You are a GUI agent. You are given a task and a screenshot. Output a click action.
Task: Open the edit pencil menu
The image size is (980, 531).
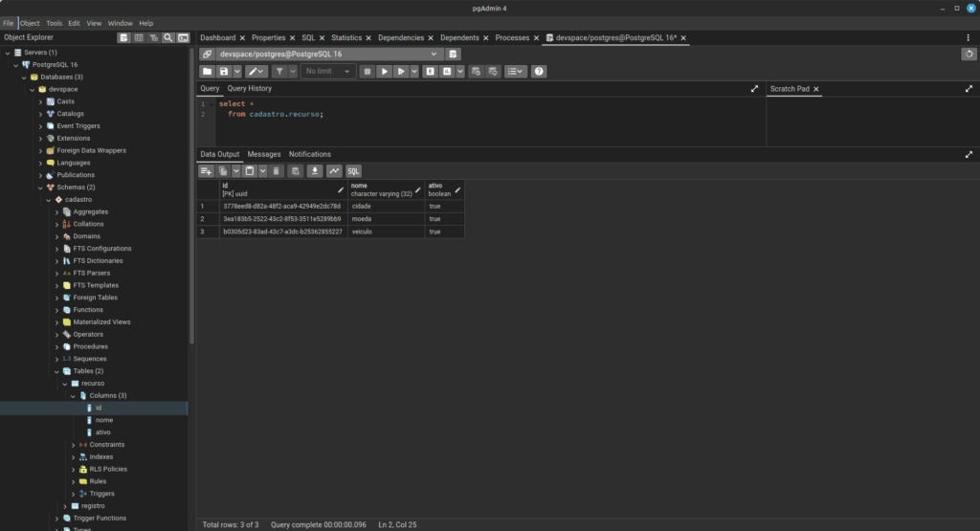pyautogui.click(x=256, y=71)
